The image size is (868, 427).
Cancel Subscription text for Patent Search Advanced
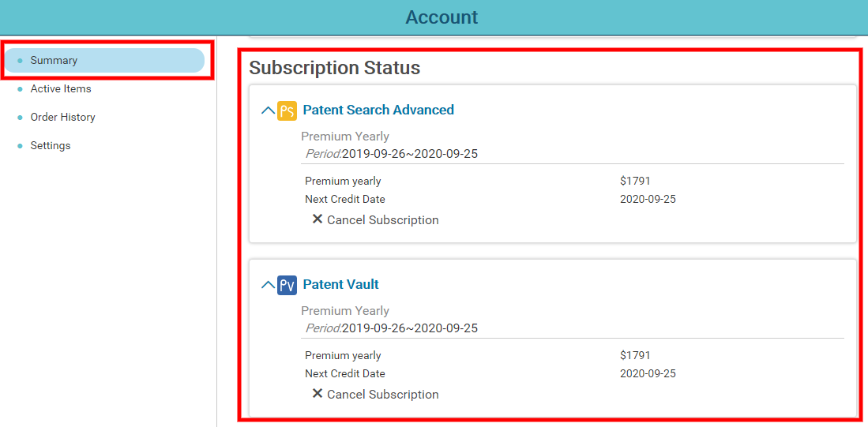382,220
